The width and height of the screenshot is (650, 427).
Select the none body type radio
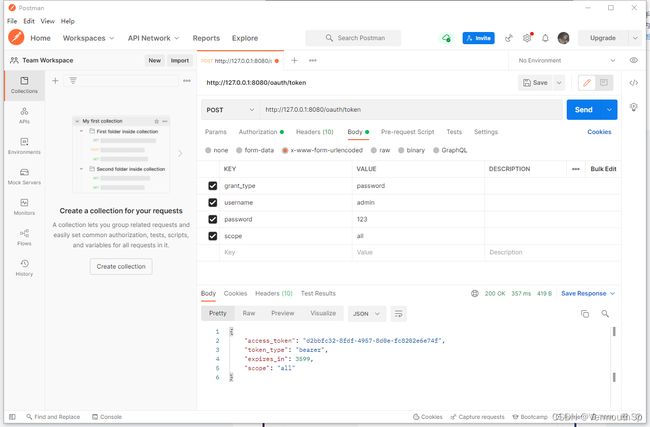[208, 150]
